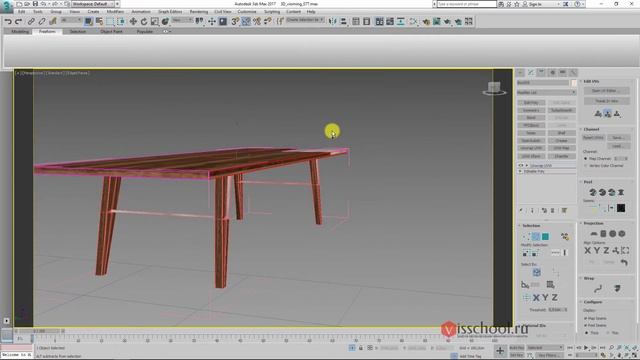Open the Edit menu
Screen dimensions: 640x360
(22, 12)
